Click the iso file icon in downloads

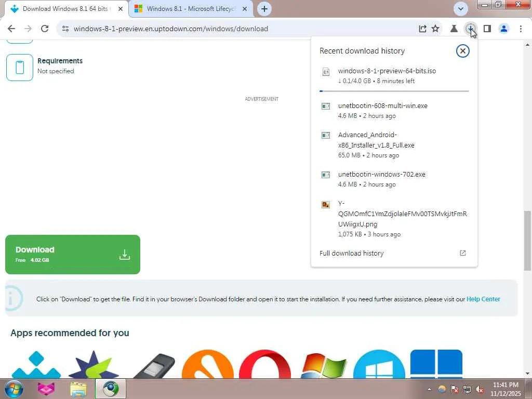pyautogui.click(x=326, y=72)
